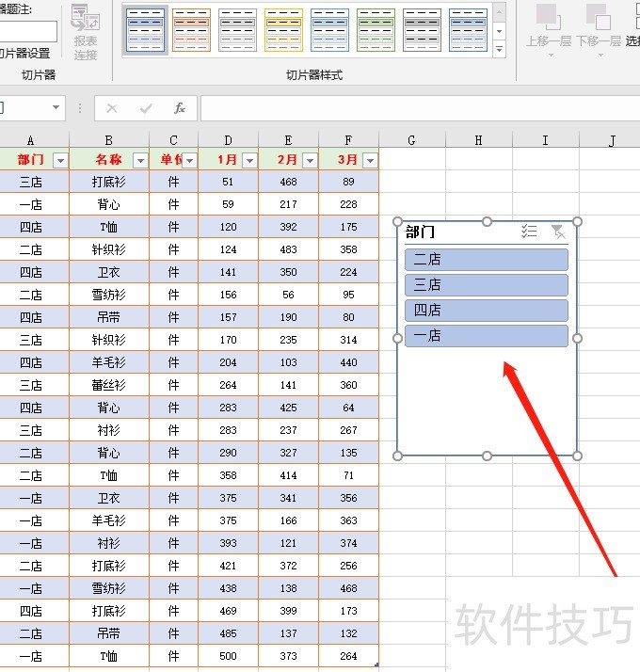640x672 pixels.
Task: Apply the yellow slicer style thumbnail
Action: click(283, 30)
